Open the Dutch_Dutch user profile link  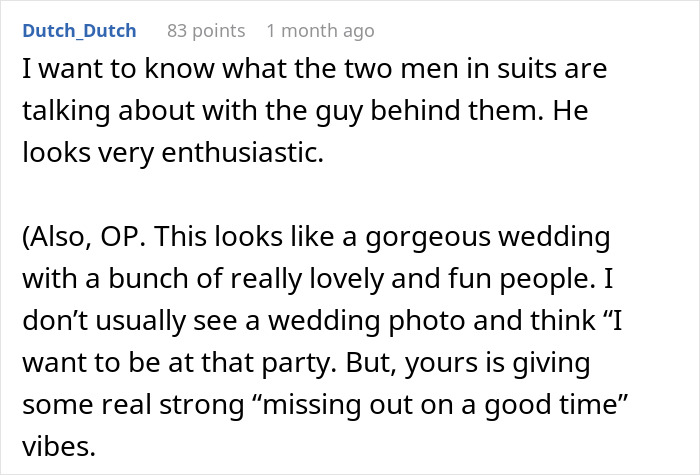tap(79, 31)
